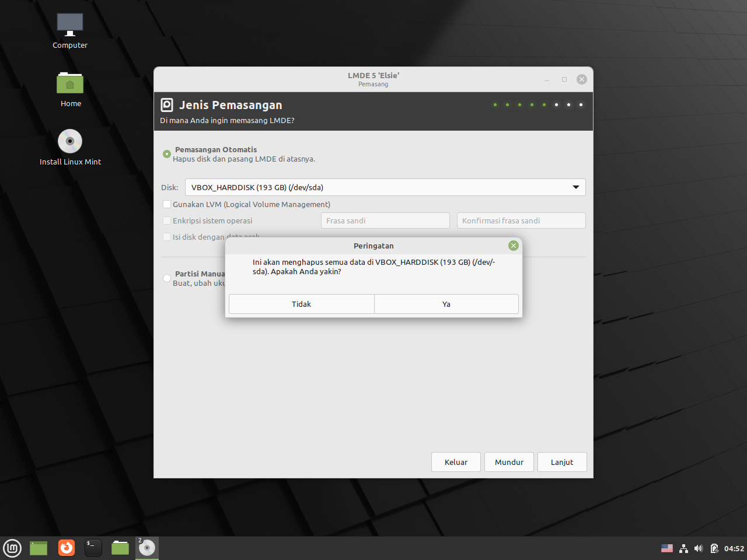Open the network connection tray icon
The height and width of the screenshot is (560, 747).
click(x=683, y=548)
